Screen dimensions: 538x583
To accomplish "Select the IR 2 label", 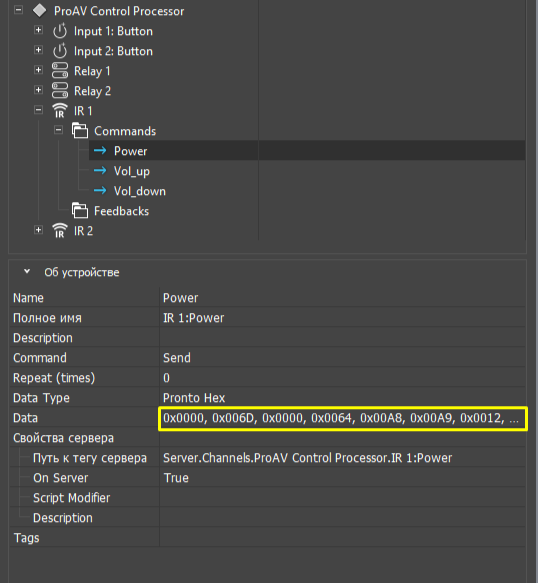I will (83, 231).
